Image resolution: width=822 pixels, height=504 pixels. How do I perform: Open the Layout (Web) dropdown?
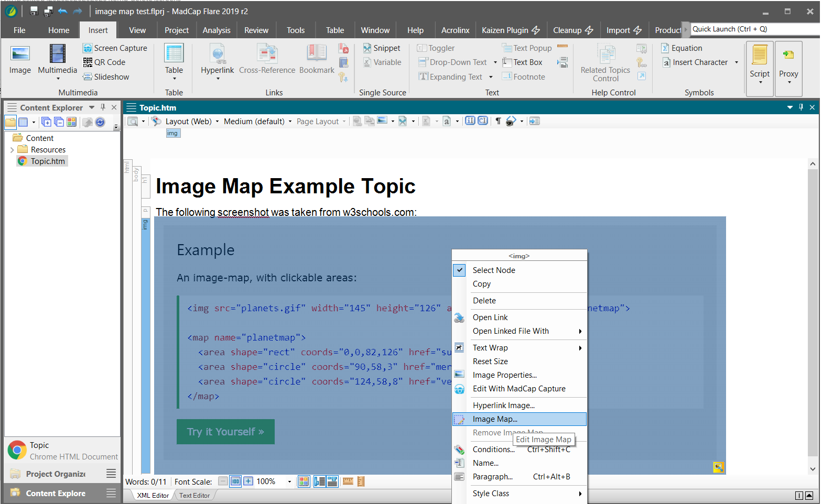pos(192,121)
